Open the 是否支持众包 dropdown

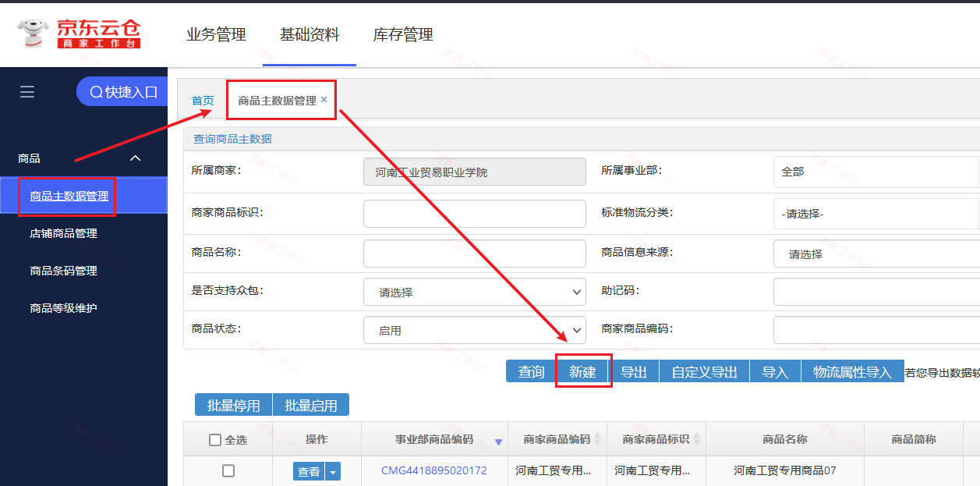[x=475, y=292]
